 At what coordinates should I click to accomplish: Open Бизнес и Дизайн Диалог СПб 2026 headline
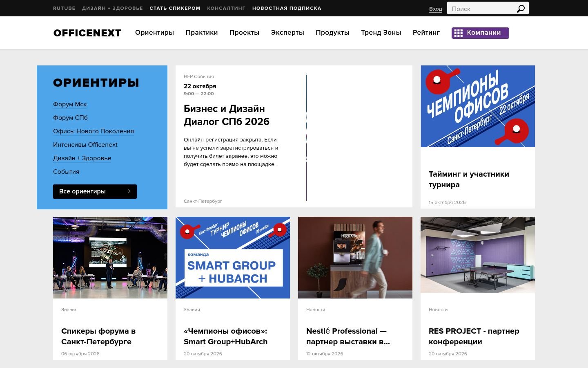(227, 115)
